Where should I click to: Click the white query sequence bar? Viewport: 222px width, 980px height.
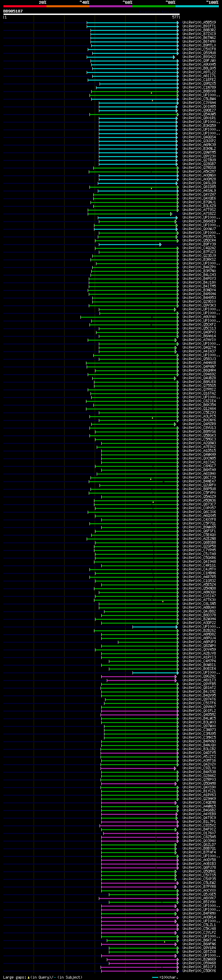click(x=92, y=15)
